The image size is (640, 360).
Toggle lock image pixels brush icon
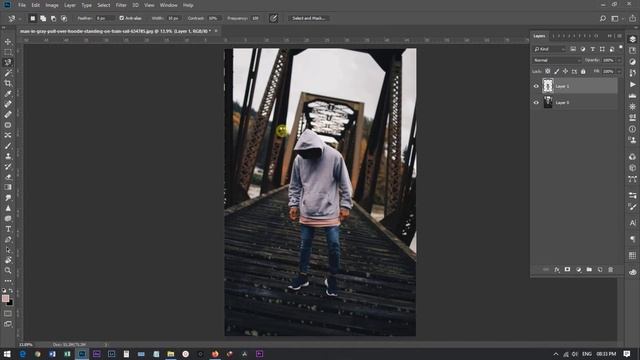coord(556,71)
